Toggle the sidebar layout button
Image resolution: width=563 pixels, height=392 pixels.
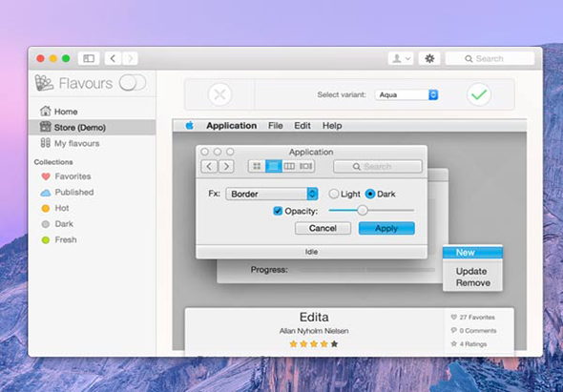[x=89, y=58]
